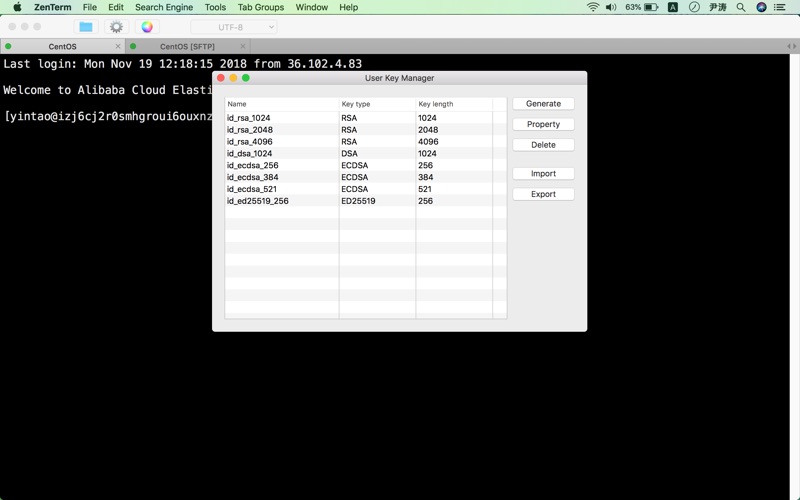Close the CentOS [SFTP] tab
The width and height of the screenshot is (800, 500).
[243, 46]
